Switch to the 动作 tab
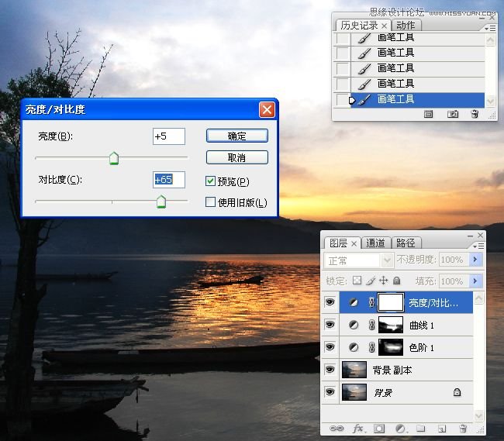This screenshot has height=441, width=504. [x=406, y=26]
